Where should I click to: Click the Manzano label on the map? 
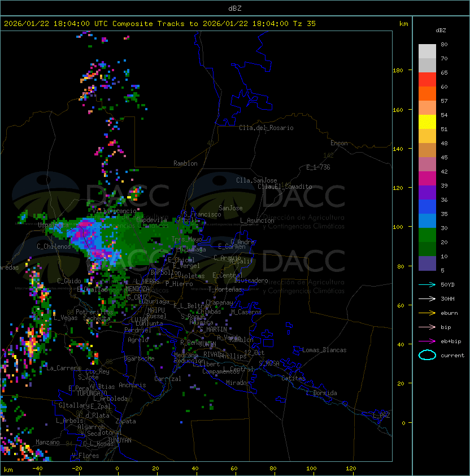click(47, 442)
